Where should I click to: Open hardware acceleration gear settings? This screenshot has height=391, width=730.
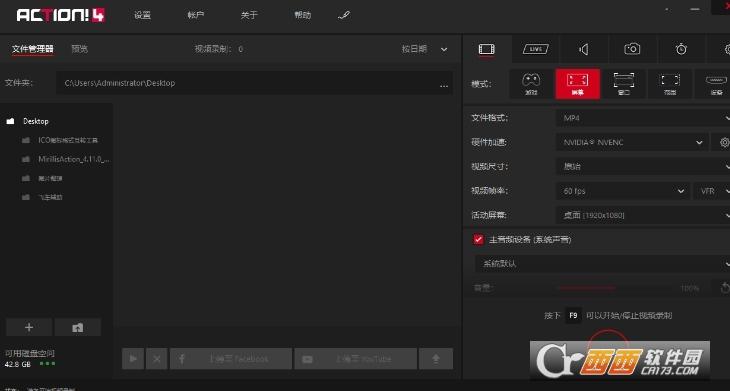[723, 142]
